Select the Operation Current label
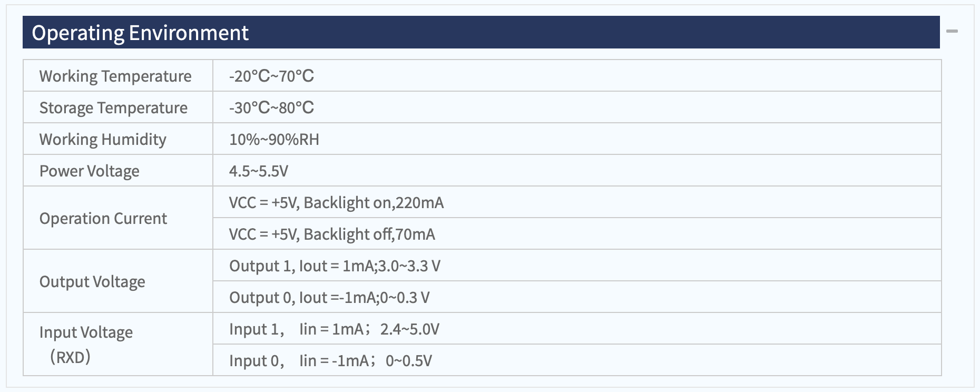The width and height of the screenshot is (980, 392). (103, 218)
